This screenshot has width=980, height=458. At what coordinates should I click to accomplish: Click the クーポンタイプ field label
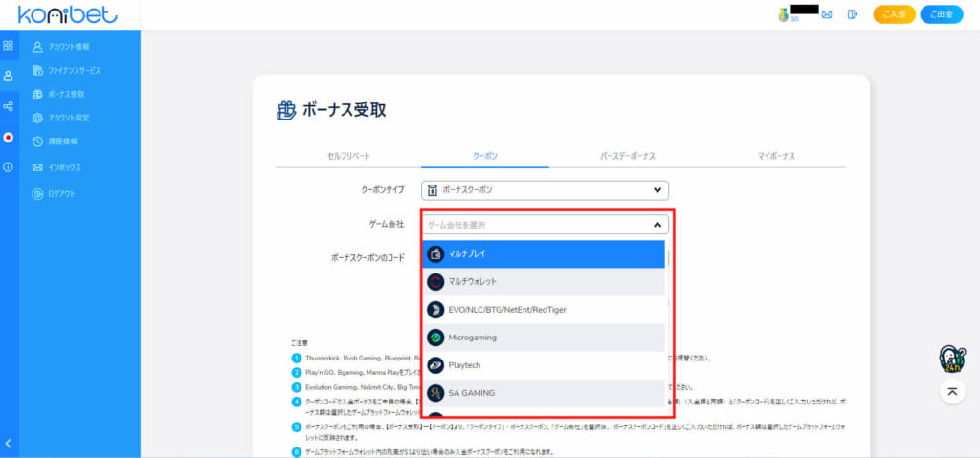click(x=383, y=189)
